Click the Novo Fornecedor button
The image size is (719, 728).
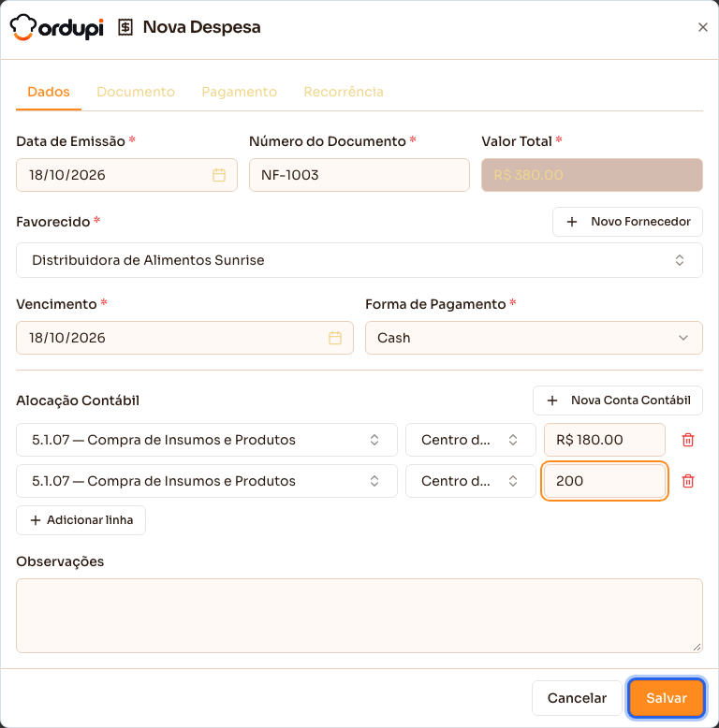coord(627,222)
